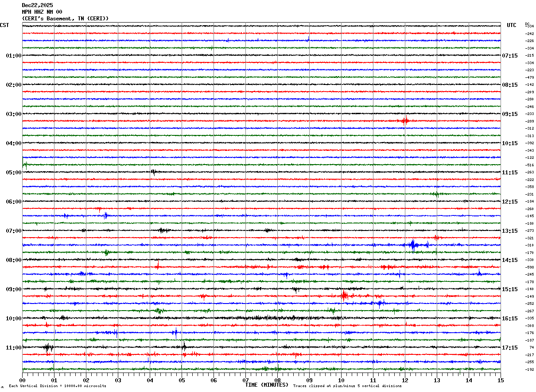Click minute 10 on the time axis
Screen dimensions: 536x392
(341, 380)
